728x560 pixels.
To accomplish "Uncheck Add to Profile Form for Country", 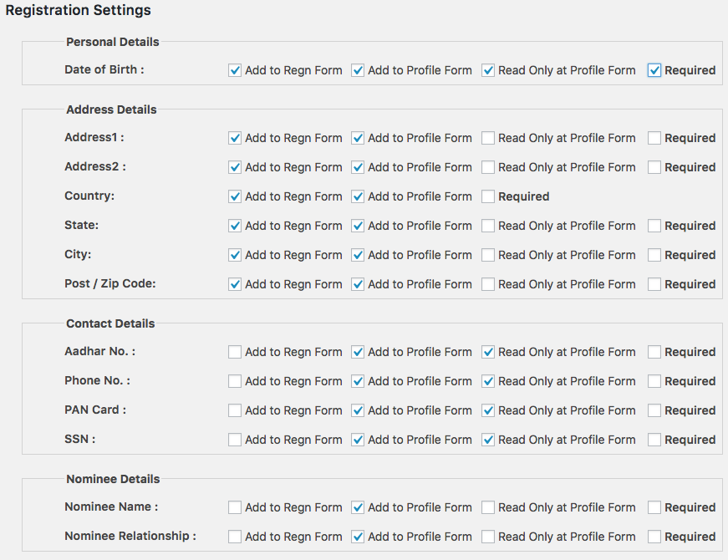I will click(358, 196).
